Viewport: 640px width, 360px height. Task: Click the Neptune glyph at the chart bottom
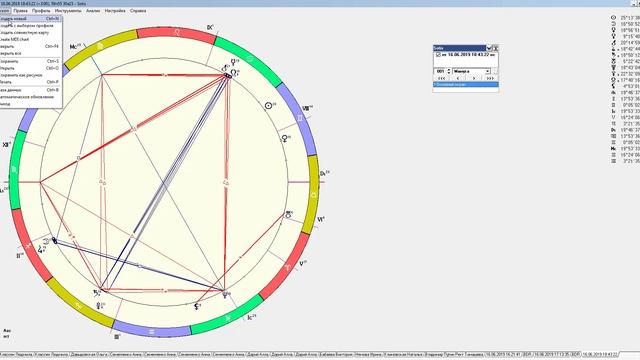point(225,294)
